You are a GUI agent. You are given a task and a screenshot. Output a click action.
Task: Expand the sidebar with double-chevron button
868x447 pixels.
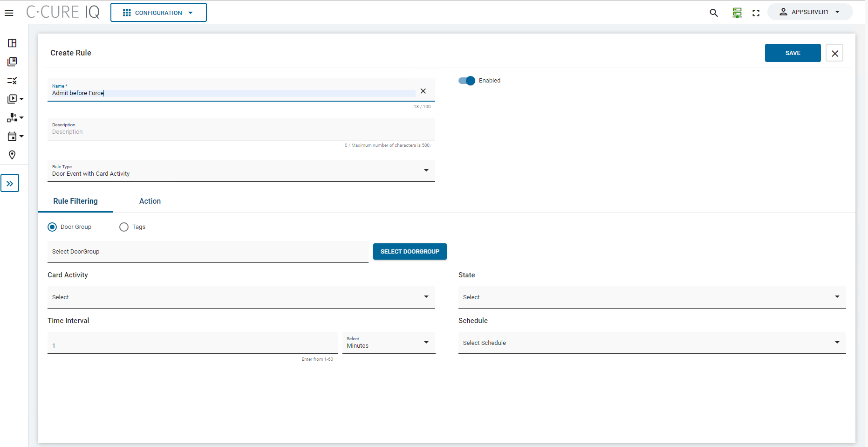tap(10, 184)
